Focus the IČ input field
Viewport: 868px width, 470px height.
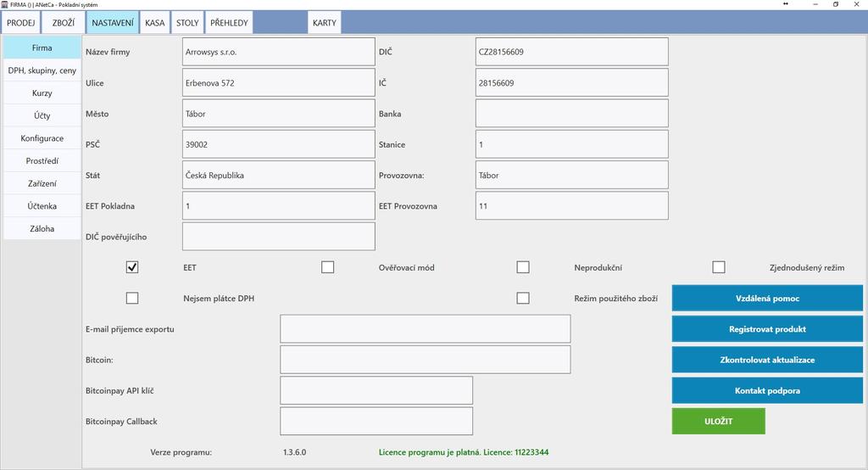(x=572, y=82)
